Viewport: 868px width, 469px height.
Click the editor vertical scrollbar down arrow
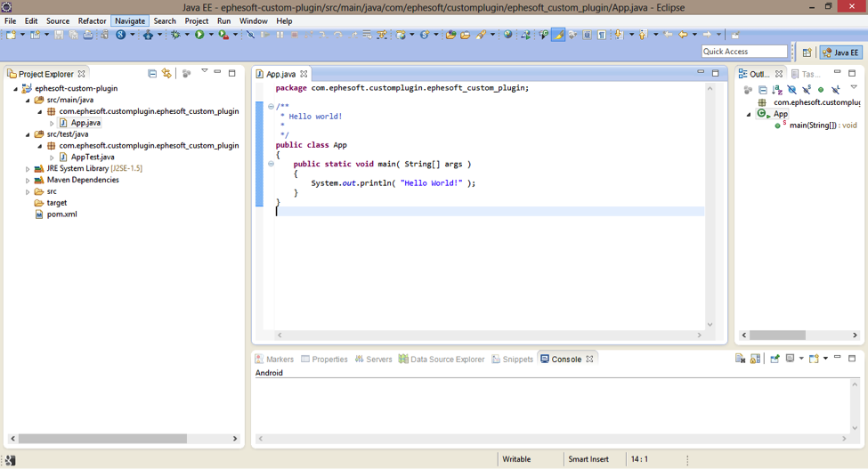coord(710,325)
